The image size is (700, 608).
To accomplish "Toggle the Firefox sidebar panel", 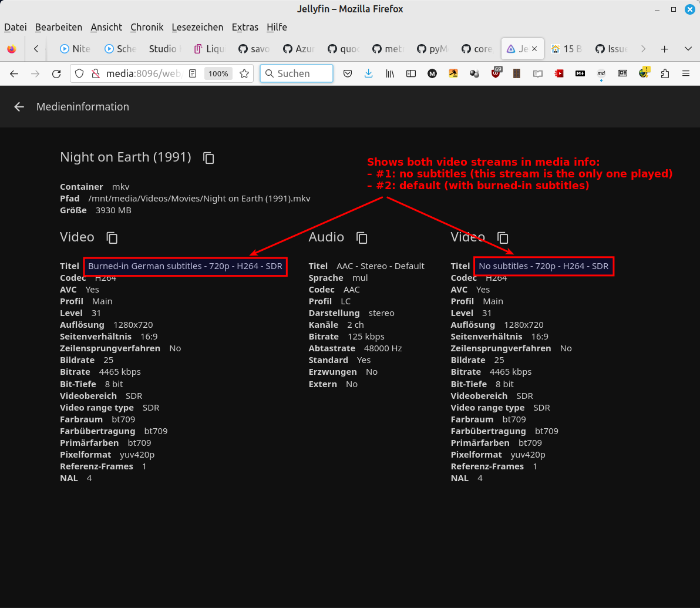I will [x=410, y=73].
